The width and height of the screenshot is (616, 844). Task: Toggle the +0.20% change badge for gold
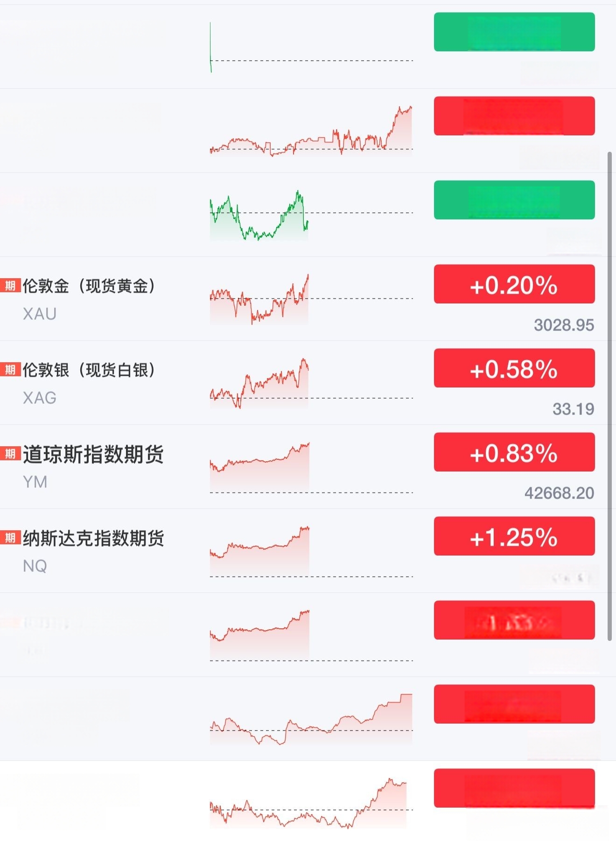click(x=514, y=284)
